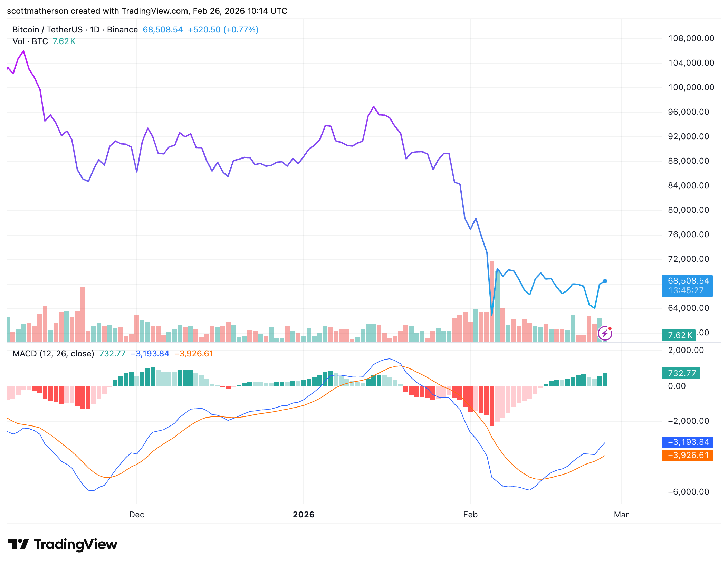The image size is (728, 565).
Task: Click the purple lightning bolt icon
Action: pyautogui.click(x=604, y=333)
